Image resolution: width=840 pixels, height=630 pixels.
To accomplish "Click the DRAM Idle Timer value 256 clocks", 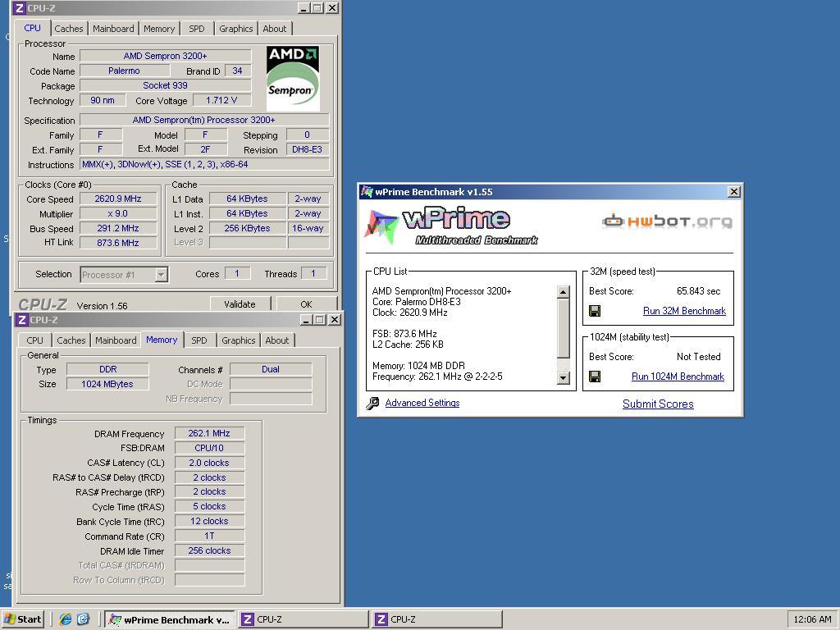I will (209, 550).
